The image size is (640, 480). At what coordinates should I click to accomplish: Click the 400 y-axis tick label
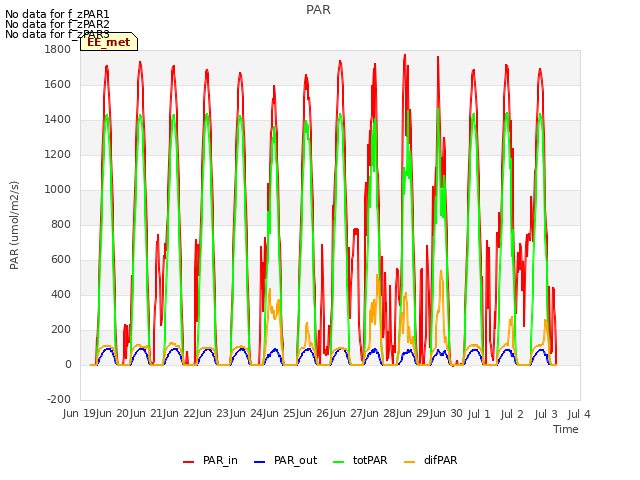(61, 295)
